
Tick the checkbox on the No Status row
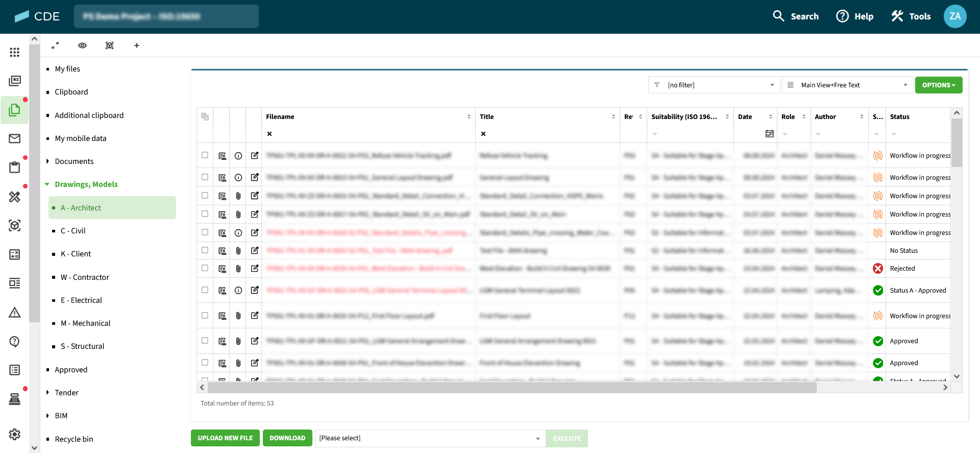205,250
